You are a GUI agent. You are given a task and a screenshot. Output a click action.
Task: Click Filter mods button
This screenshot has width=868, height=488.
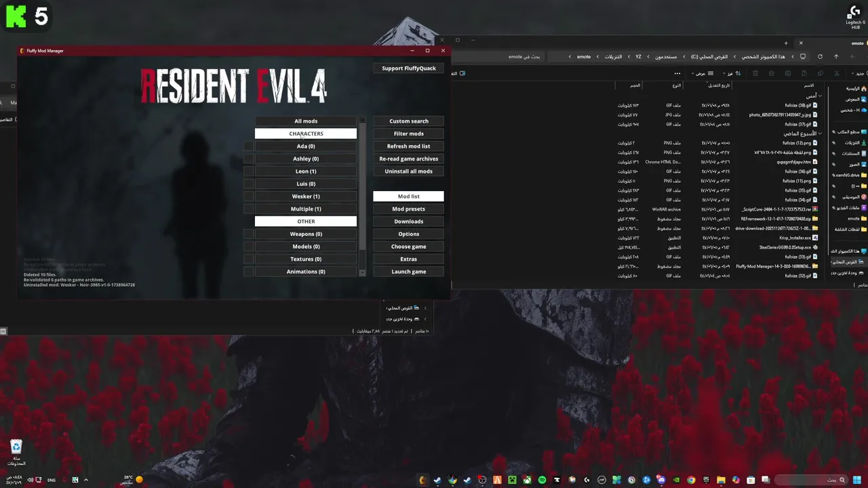point(408,134)
